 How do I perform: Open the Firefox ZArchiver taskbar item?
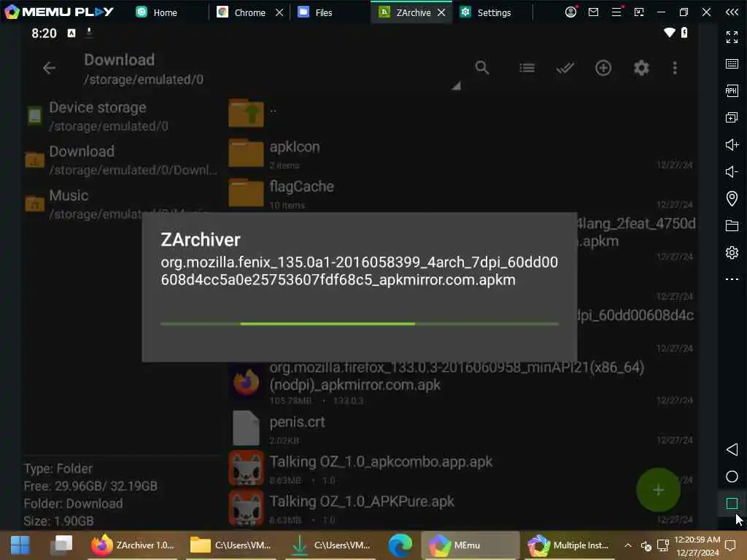tap(133, 545)
